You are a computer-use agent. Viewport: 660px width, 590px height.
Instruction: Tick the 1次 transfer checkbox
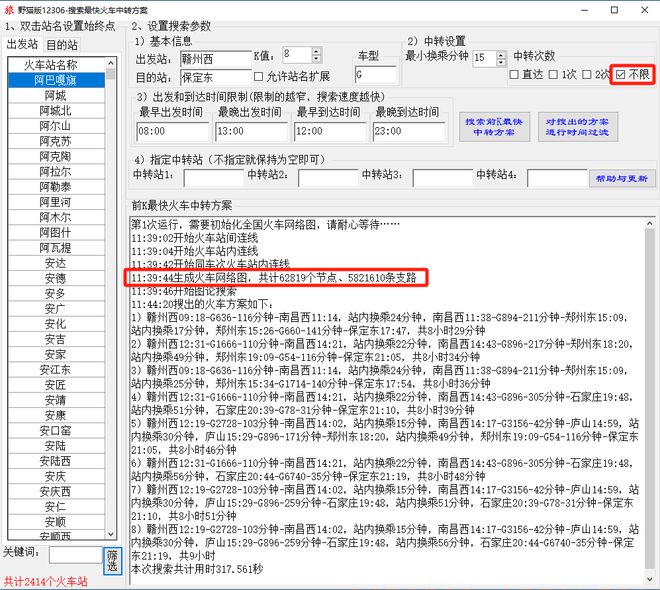click(x=554, y=74)
